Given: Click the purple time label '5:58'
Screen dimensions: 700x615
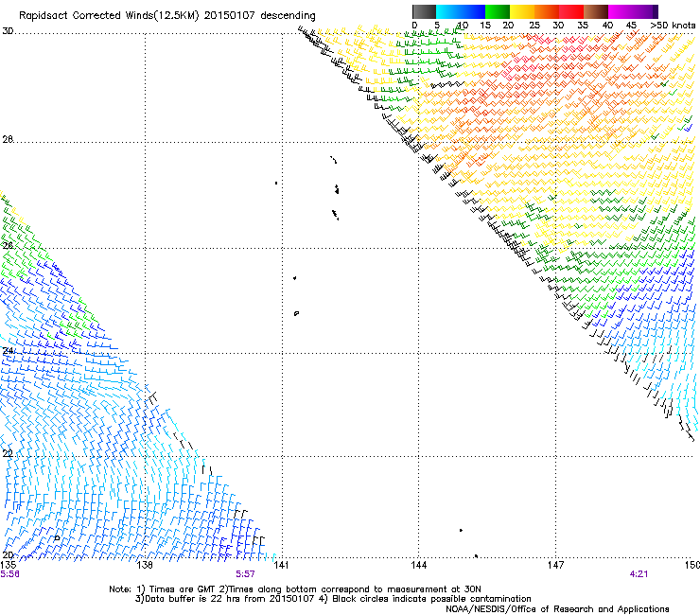Looking at the screenshot, I should [x=9, y=574].
